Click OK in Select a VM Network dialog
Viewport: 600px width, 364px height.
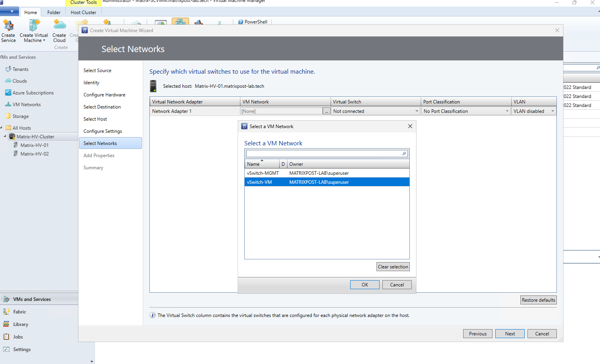point(365,285)
